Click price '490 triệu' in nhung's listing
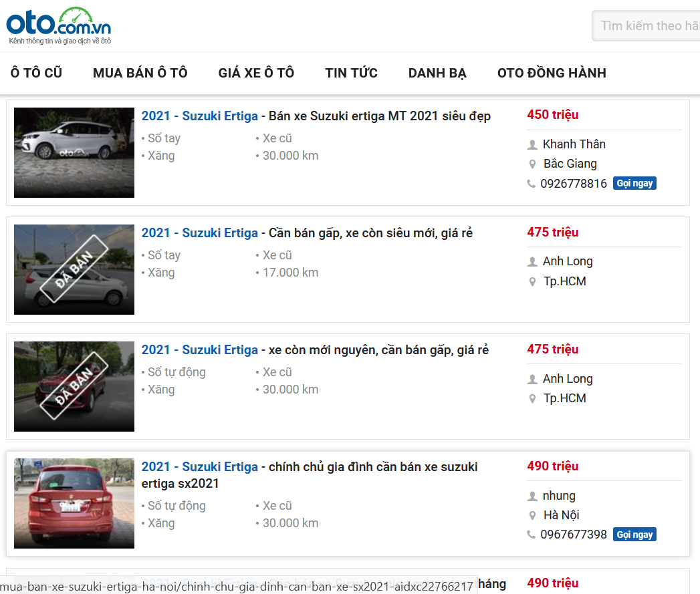700x594 pixels. [x=553, y=466]
